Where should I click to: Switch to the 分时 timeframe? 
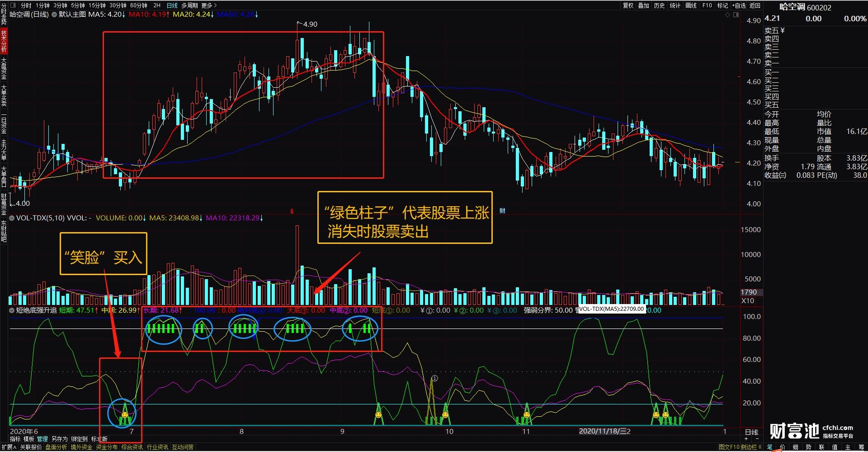[26, 5]
